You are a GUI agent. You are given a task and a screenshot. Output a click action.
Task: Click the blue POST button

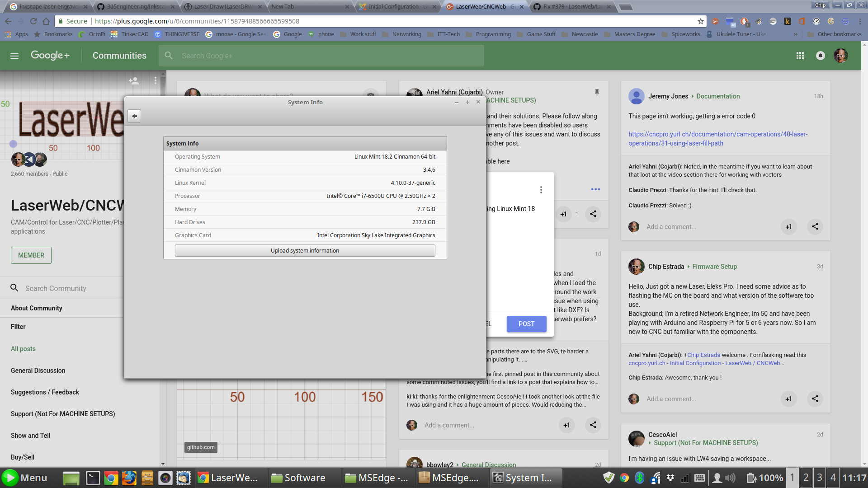point(527,324)
